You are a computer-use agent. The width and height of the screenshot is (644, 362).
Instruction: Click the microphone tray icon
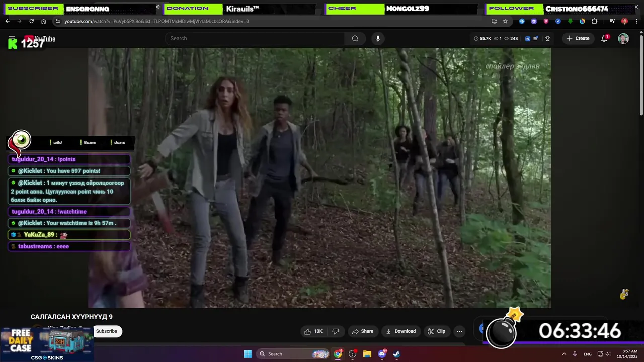tap(575, 354)
